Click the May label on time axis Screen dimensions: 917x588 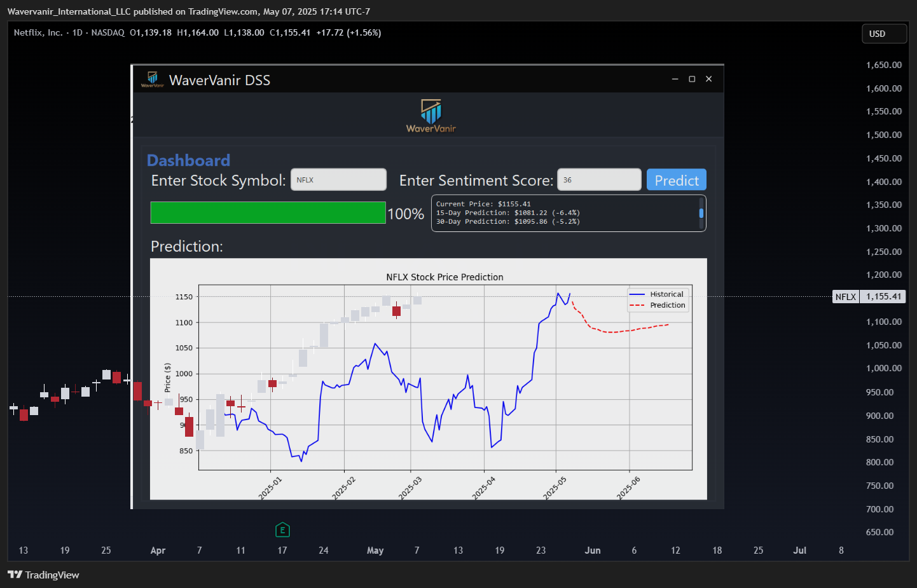[x=375, y=550]
